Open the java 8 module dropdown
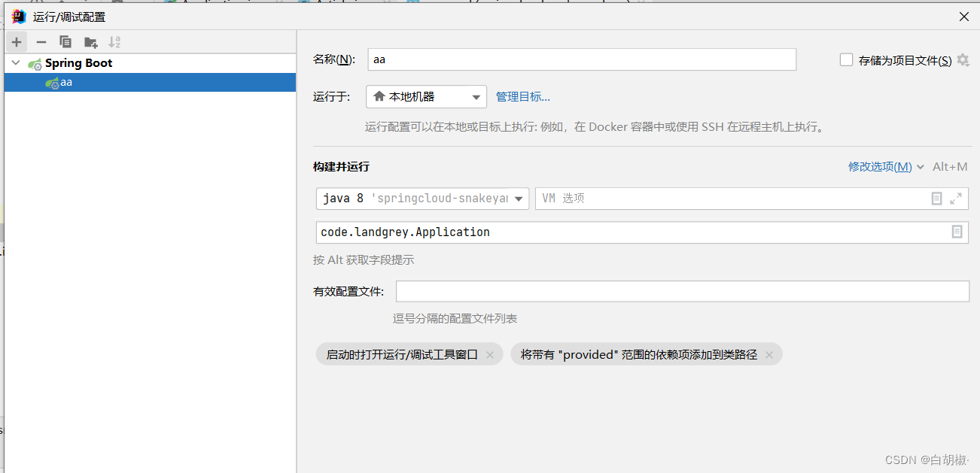The image size is (980, 473). [518, 198]
